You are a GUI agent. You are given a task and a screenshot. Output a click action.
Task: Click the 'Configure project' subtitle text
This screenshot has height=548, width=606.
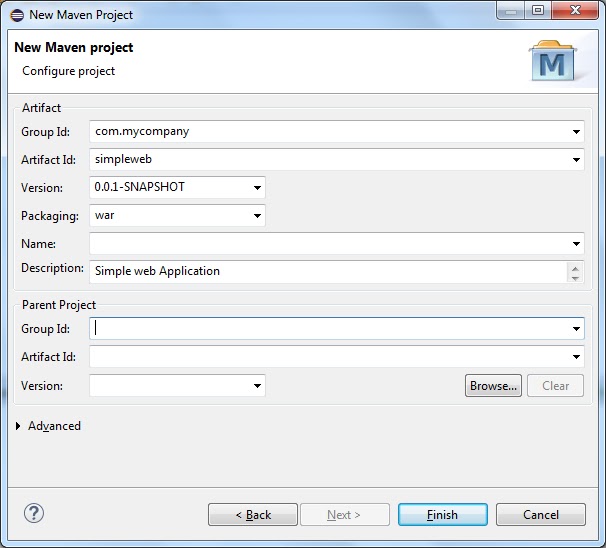[x=68, y=71]
